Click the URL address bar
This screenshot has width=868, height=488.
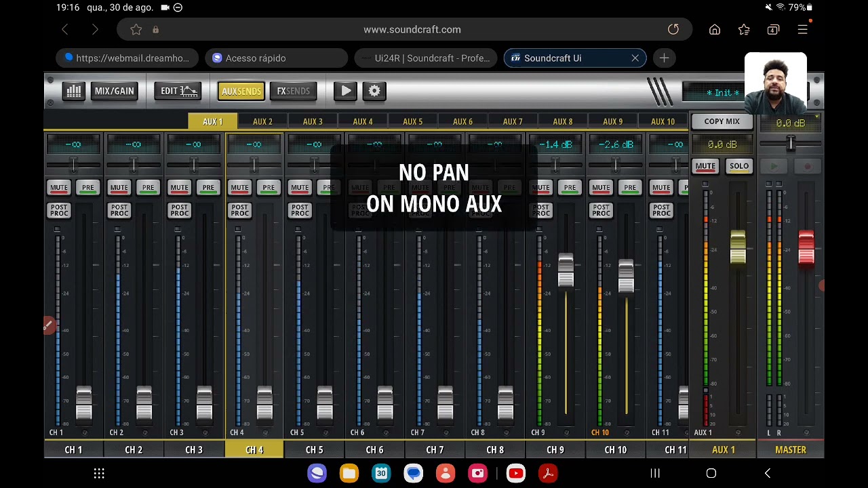pyautogui.click(x=412, y=30)
